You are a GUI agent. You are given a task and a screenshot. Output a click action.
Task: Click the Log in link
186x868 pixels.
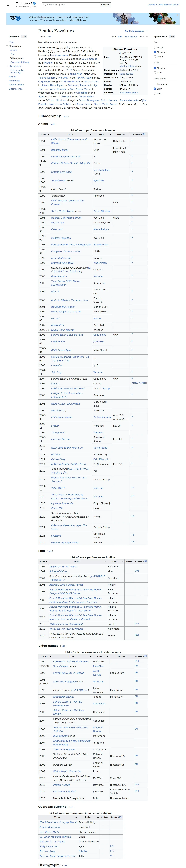(176, 5)
